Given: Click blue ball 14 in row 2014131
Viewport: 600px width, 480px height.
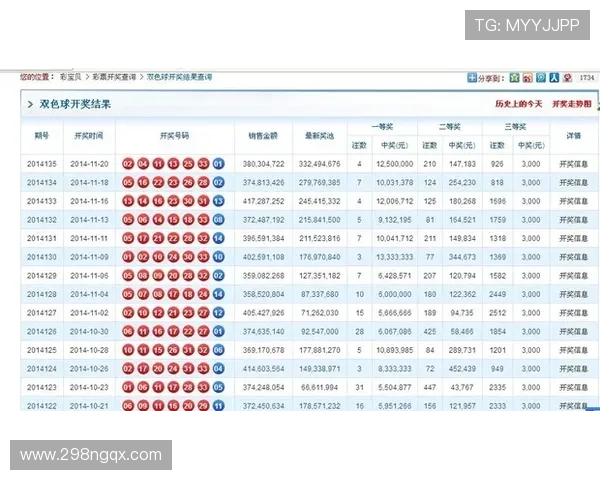Looking at the screenshot, I should click(x=218, y=238).
